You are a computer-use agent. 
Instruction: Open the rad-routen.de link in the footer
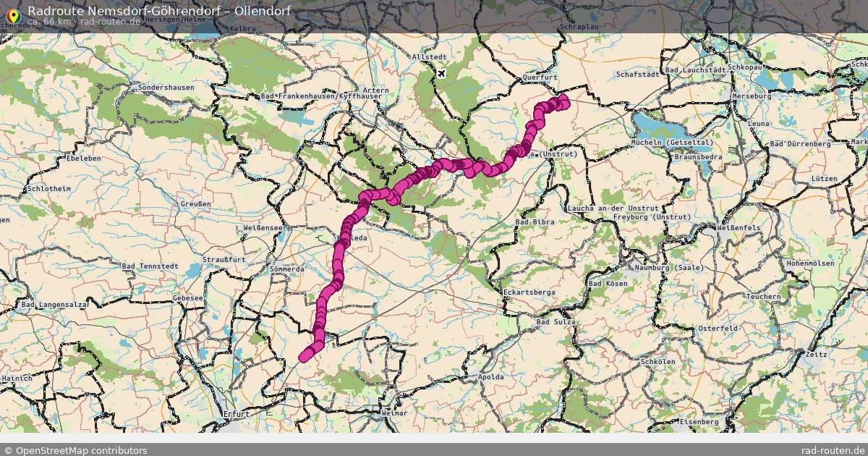click(833, 450)
